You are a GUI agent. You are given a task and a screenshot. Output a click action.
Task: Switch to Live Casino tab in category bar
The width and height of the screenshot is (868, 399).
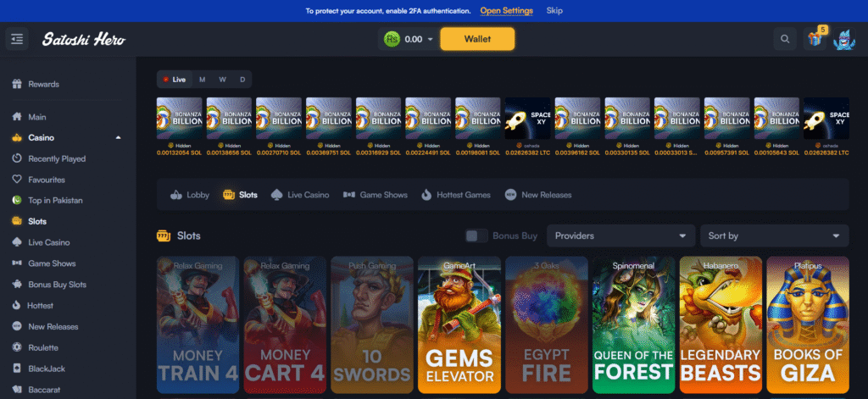300,195
